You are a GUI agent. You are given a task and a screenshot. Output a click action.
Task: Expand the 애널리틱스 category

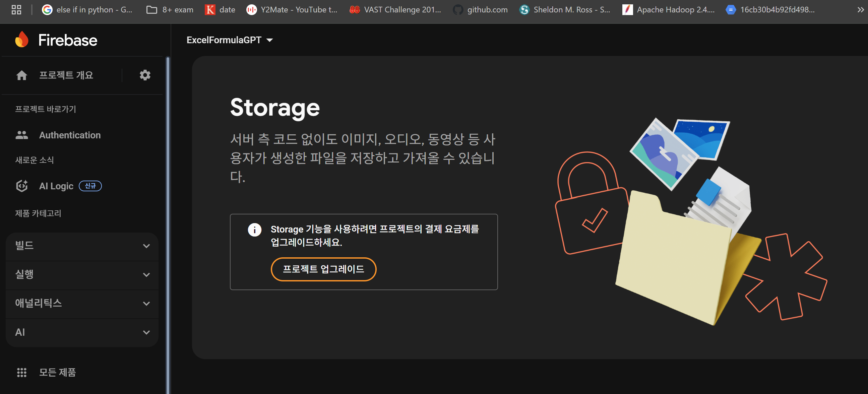pyautogui.click(x=82, y=304)
